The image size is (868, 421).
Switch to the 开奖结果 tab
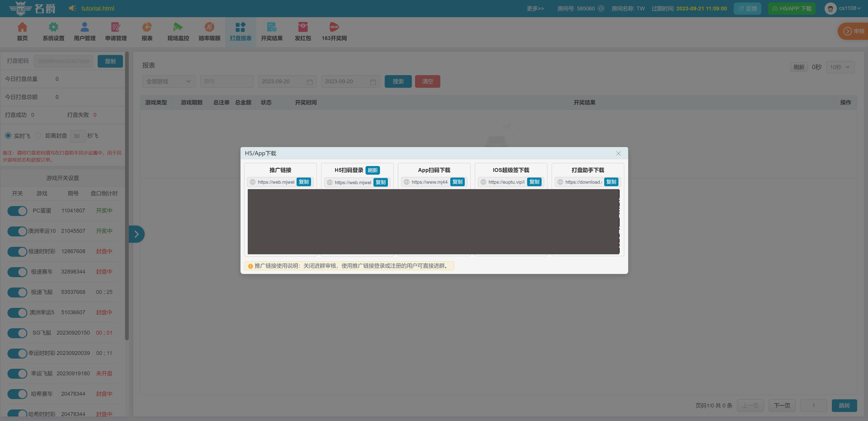(x=271, y=32)
